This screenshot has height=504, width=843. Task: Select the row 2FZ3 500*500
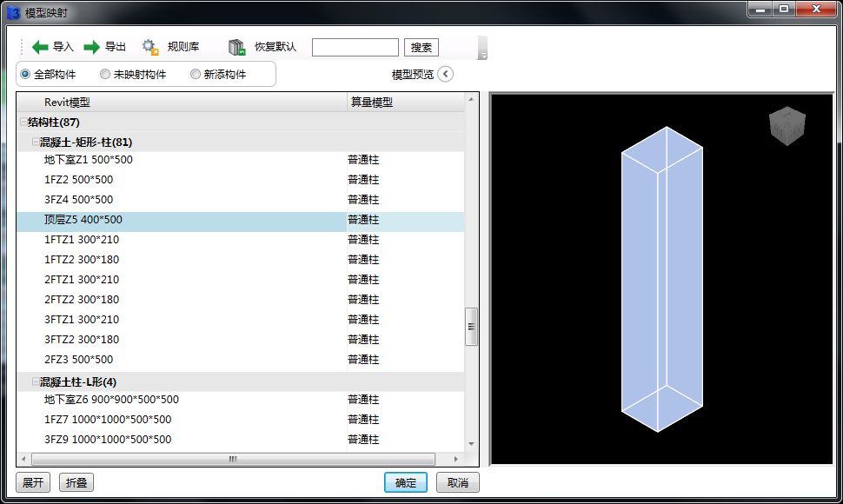(x=241, y=359)
